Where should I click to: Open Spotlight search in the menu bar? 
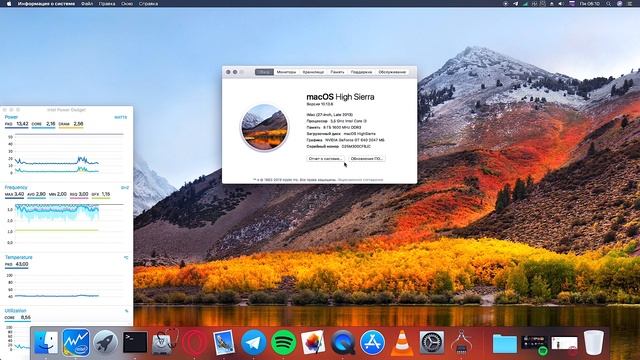[x=609, y=4]
